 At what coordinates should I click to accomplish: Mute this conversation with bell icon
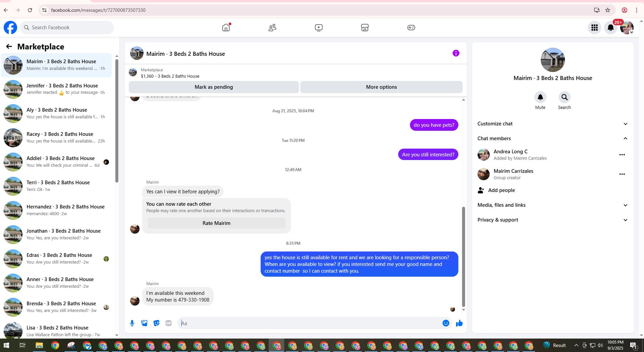pos(540,97)
